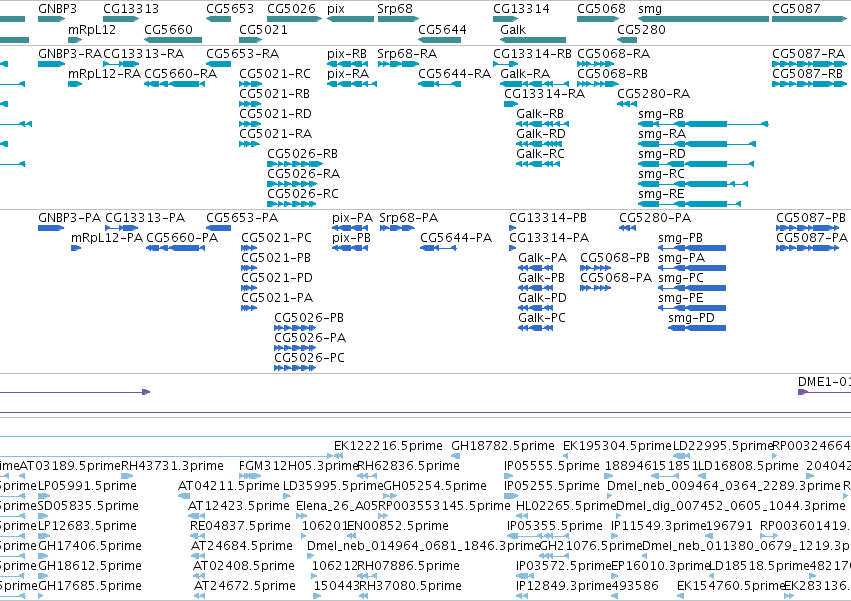Click transcript Srp68-RA

click(408, 54)
